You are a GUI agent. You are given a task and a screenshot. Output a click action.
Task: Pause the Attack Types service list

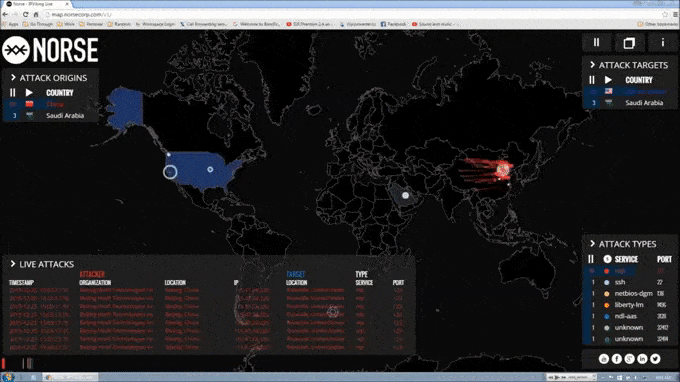coord(591,259)
